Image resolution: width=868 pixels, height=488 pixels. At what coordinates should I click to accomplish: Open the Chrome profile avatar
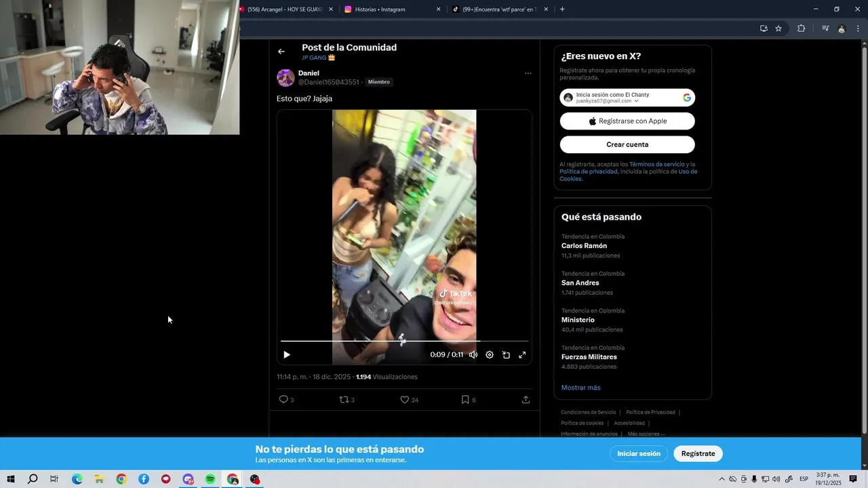tap(842, 28)
